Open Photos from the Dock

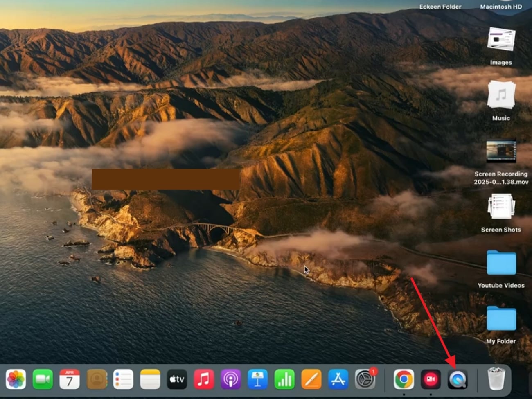[x=16, y=379]
